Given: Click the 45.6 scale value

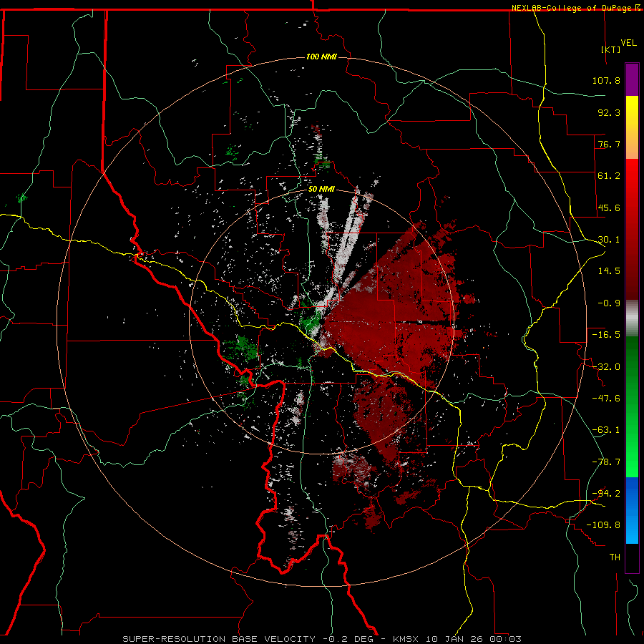Looking at the screenshot, I should pyautogui.click(x=609, y=208).
